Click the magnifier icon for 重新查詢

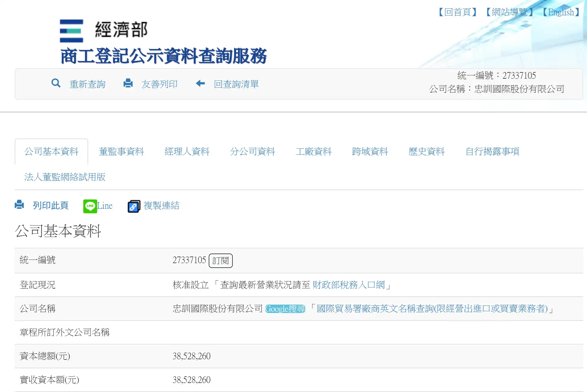(x=56, y=83)
